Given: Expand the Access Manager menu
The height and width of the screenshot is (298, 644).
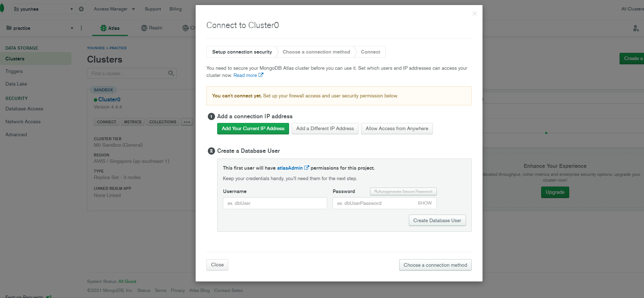Looking at the screenshot, I should 114,9.
